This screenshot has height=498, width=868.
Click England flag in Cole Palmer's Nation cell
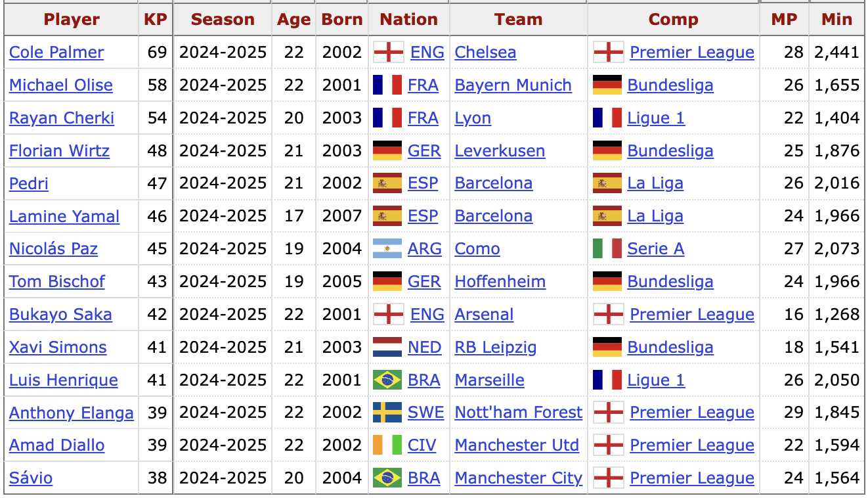pyautogui.click(x=389, y=52)
